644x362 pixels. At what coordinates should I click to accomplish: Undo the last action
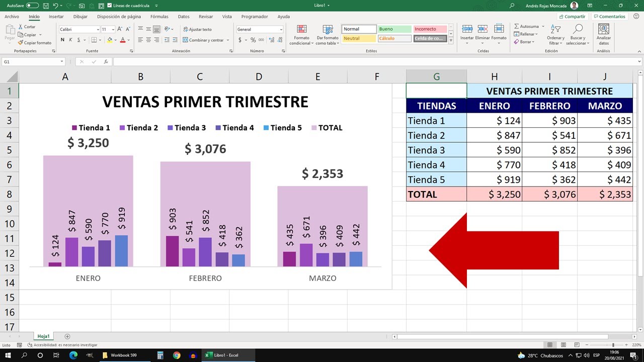(55, 5)
